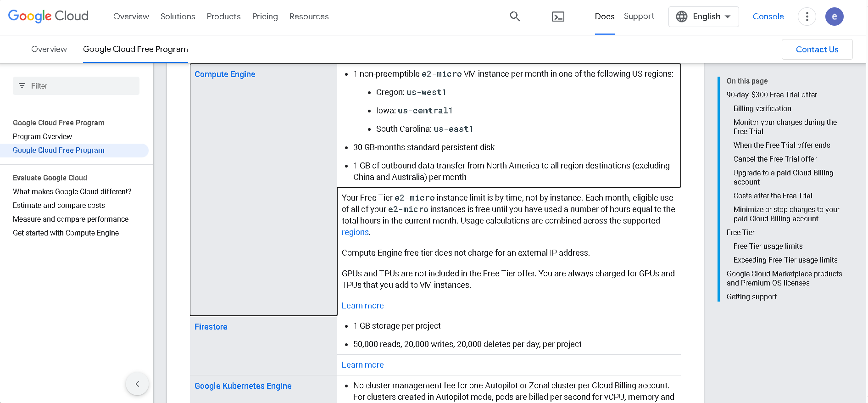
Task: Open the Resources menu
Action: tap(309, 17)
